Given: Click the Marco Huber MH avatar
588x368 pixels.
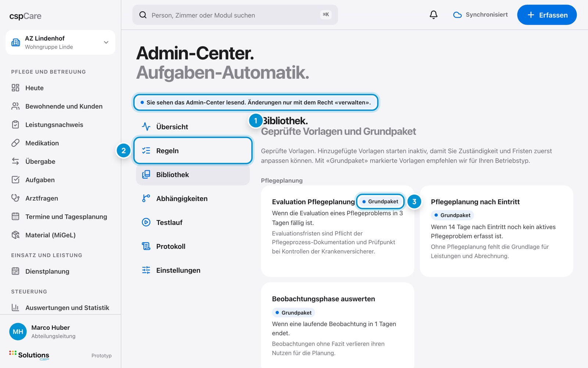Looking at the screenshot, I should pyautogui.click(x=18, y=332).
